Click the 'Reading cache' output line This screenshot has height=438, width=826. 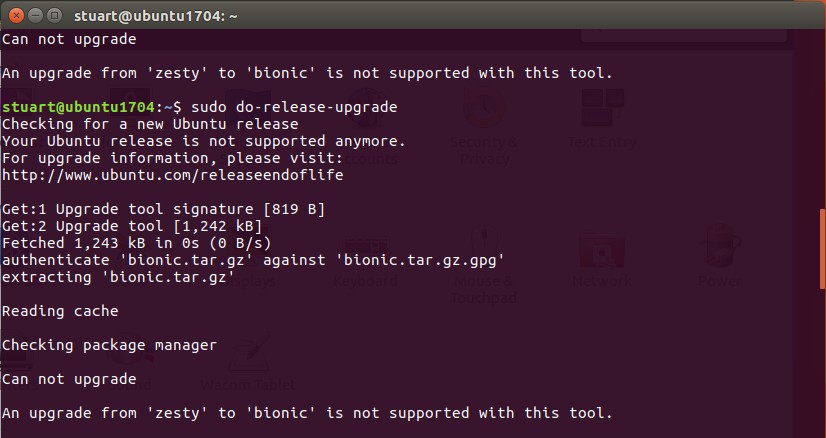click(60, 311)
